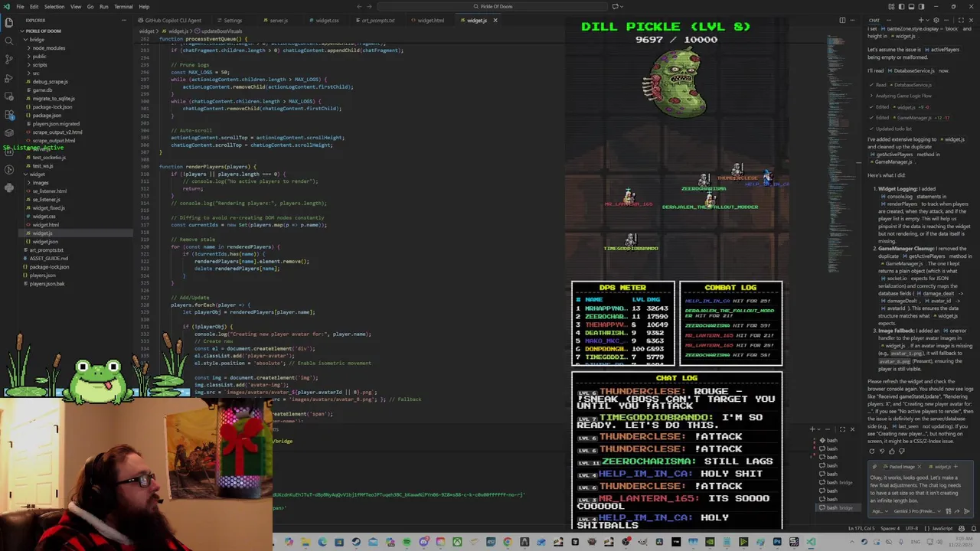Click JavaScript language mode status

point(942,528)
